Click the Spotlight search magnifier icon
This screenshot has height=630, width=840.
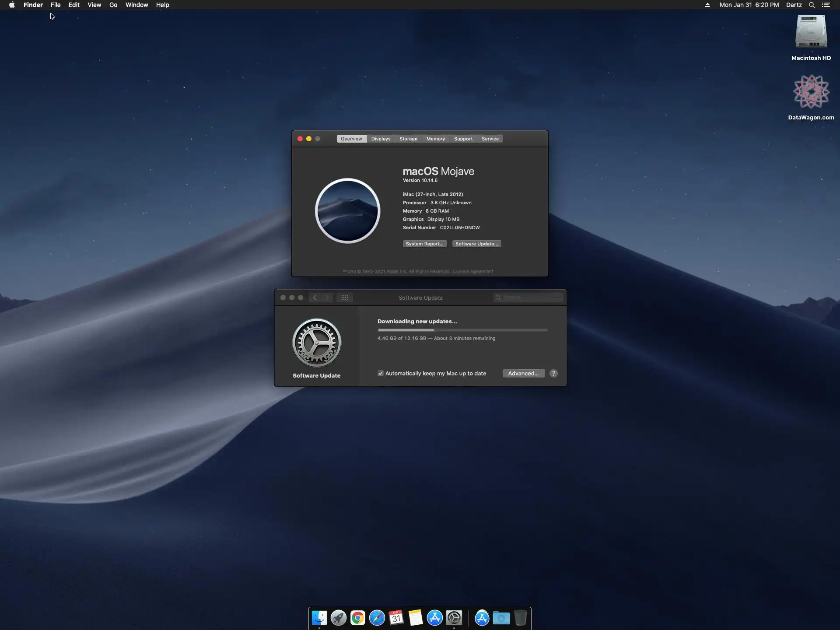812,5
